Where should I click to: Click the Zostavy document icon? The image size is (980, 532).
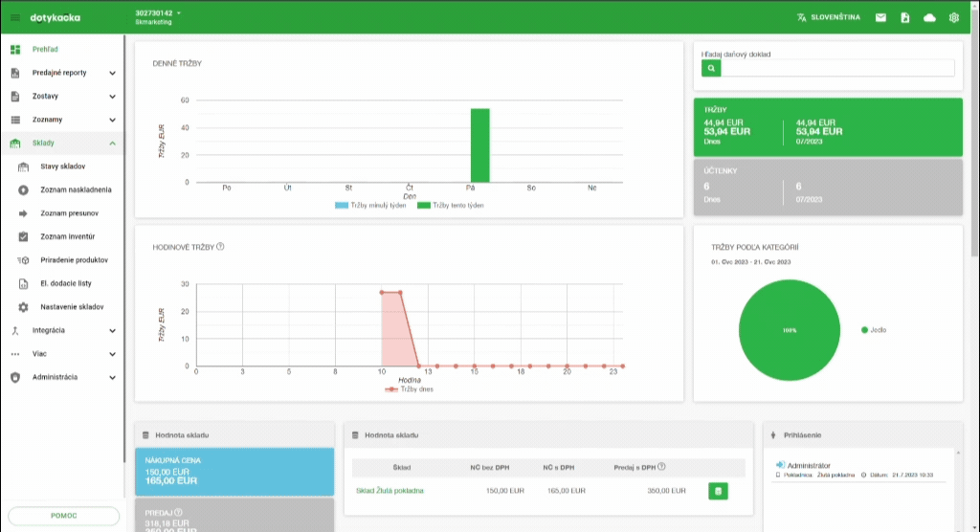click(x=15, y=97)
